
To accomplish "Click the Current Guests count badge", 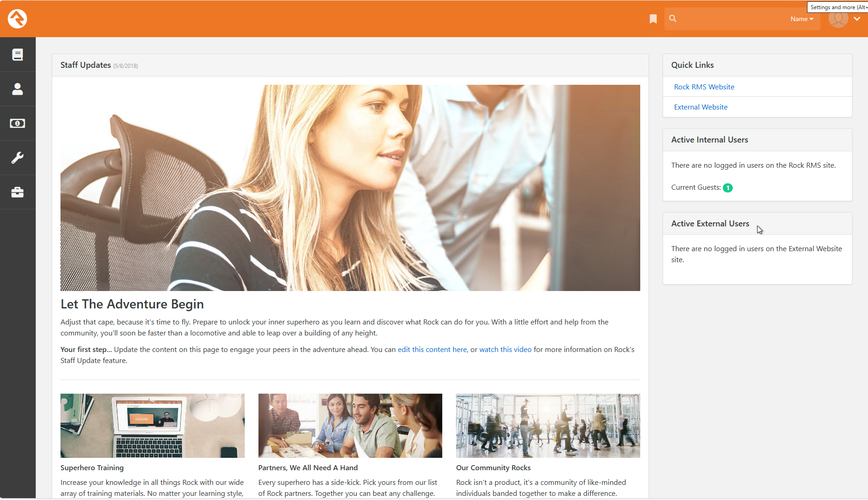I will coord(728,188).
